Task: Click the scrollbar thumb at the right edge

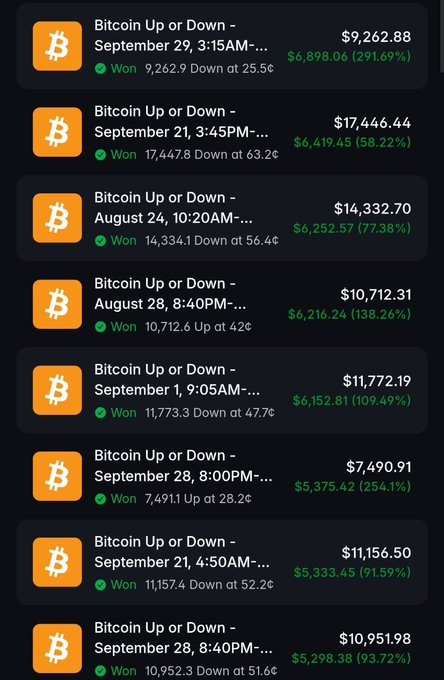Action: (442, 37)
